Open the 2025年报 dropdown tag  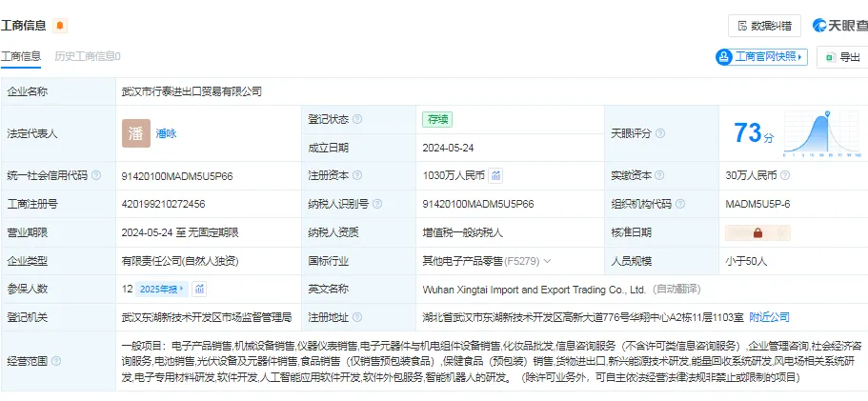(x=162, y=290)
